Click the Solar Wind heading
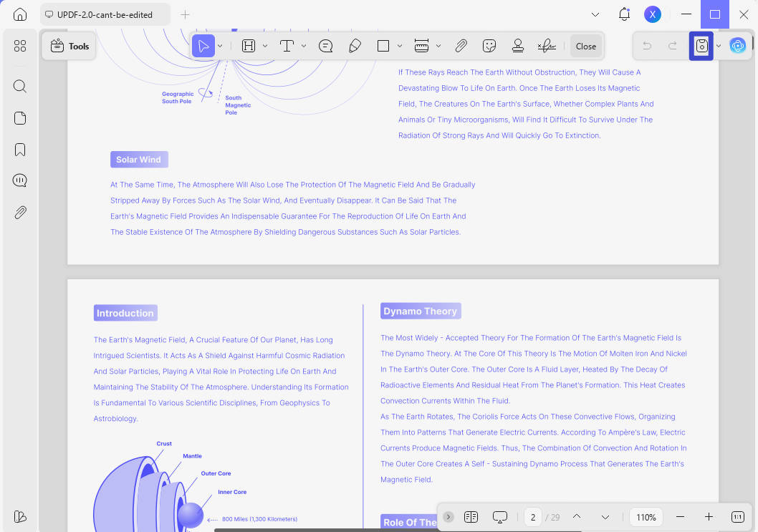758x532 pixels. pos(139,160)
